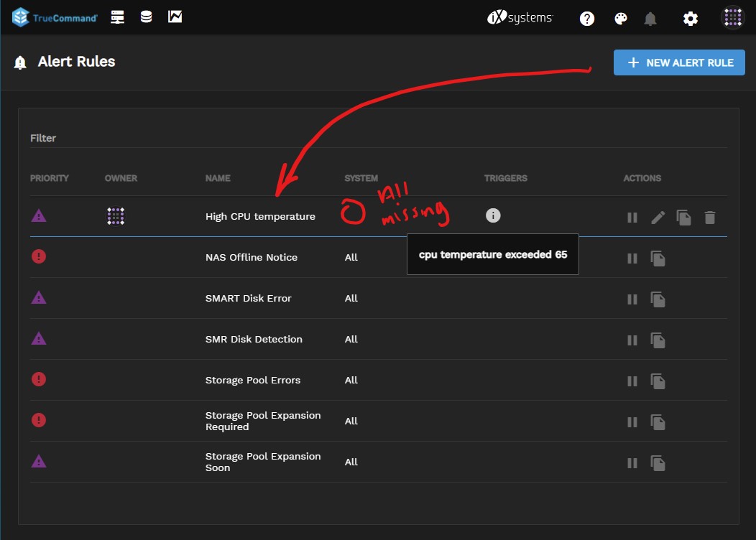Click the System column header
756x540 pixels.
(x=361, y=178)
